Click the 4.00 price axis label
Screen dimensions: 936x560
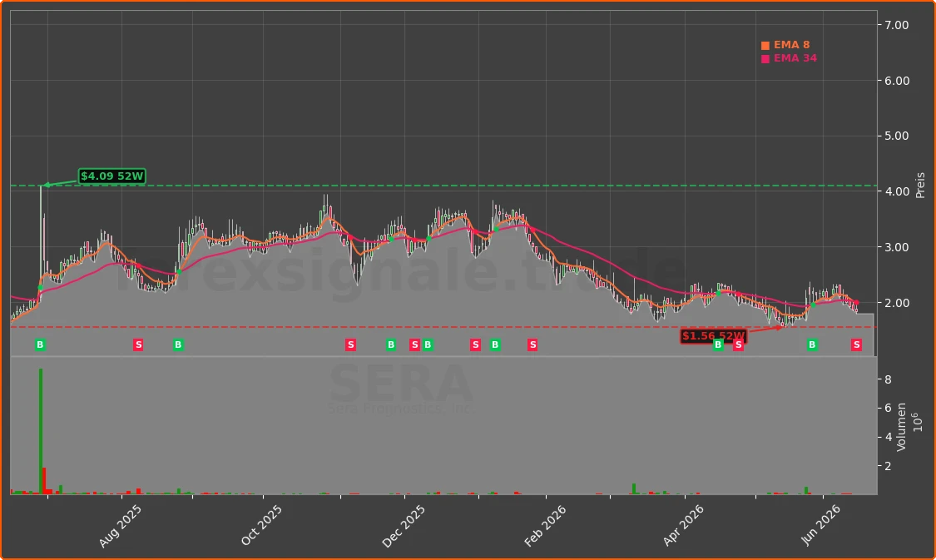pyautogui.click(x=897, y=191)
